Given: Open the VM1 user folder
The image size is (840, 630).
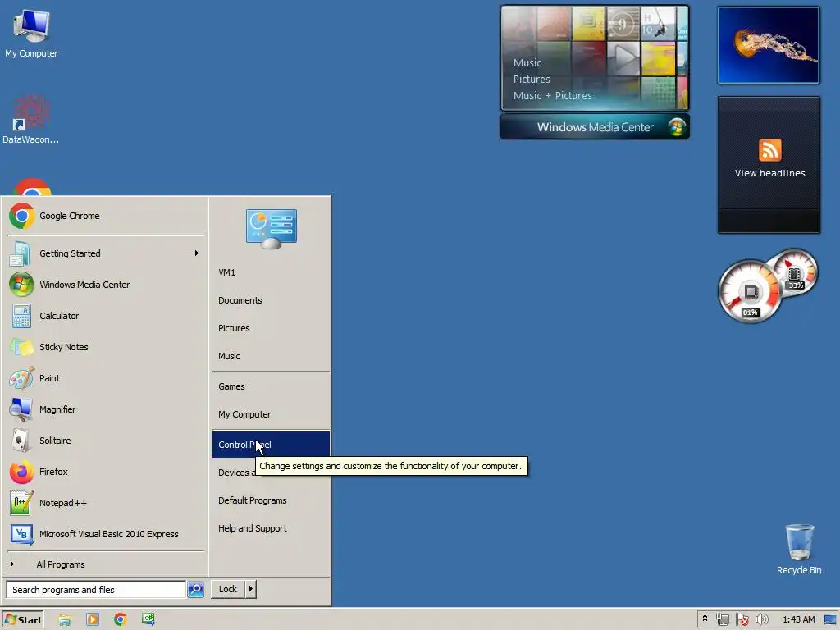Looking at the screenshot, I should pos(271,272).
